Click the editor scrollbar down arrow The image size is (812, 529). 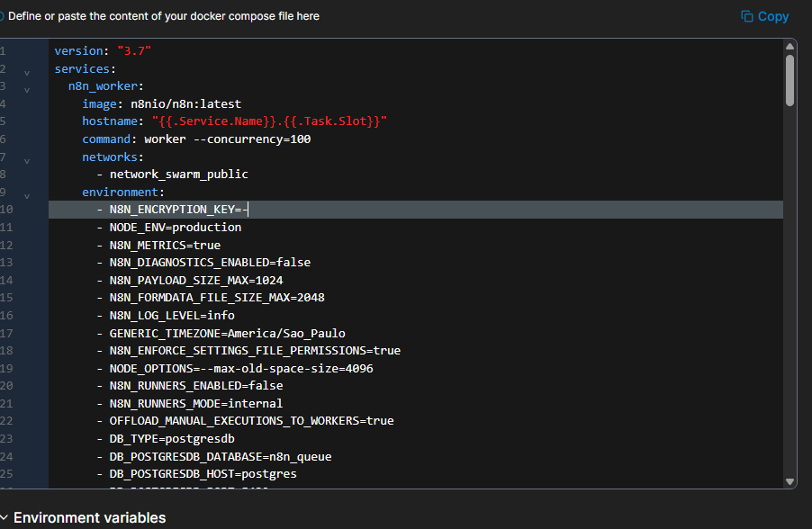click(789, 481)
